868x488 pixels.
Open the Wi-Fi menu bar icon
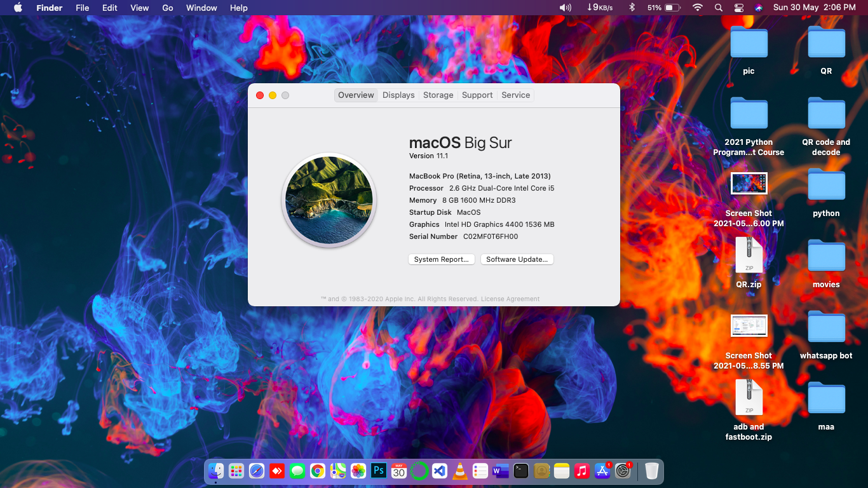698,8
